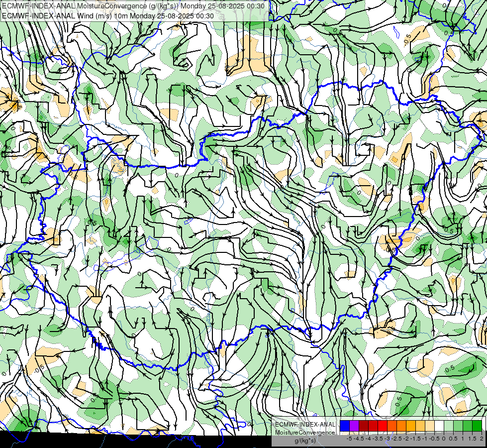Click the darkest green swatch at legend end
Image resolution: width=487 pixels, height=448 pixels.
coord(477,426)
